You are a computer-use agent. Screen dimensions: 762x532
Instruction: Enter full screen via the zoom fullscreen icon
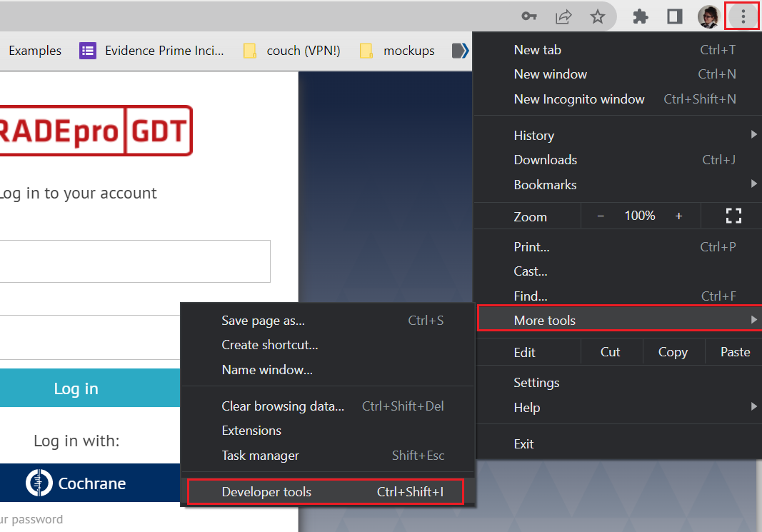(x=733, y=215)
